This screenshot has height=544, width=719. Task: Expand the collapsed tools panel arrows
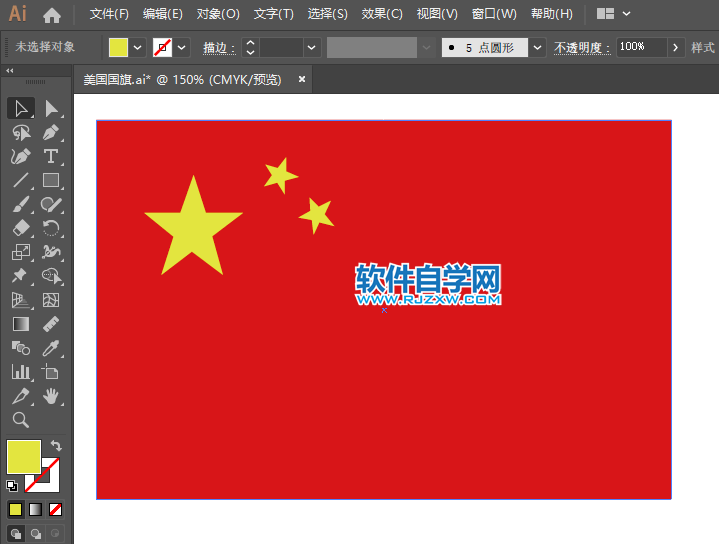point(10,71)
